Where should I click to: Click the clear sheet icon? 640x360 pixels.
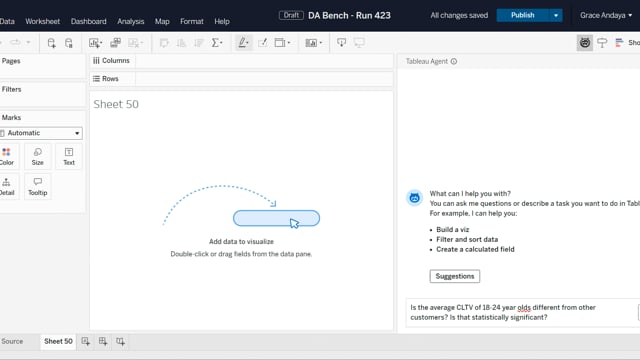point(133,43)
